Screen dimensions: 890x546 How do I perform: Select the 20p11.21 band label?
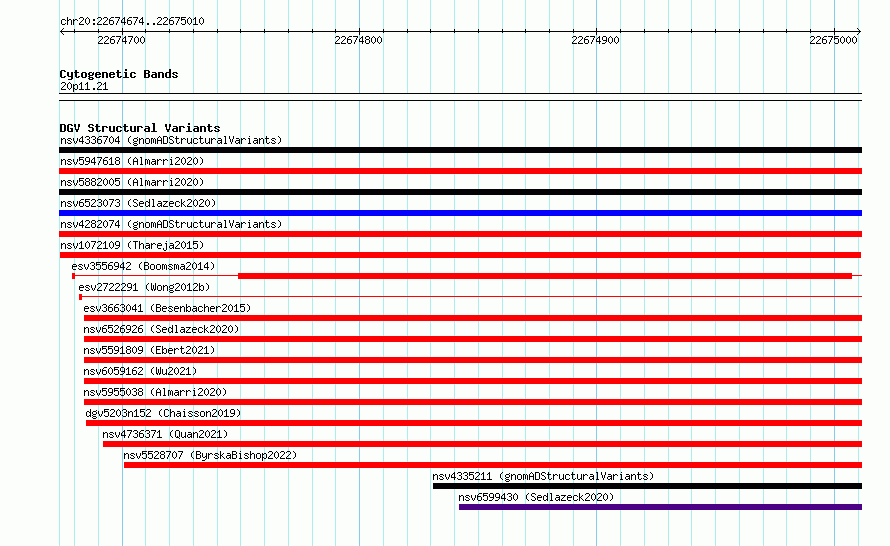[83, 86]
